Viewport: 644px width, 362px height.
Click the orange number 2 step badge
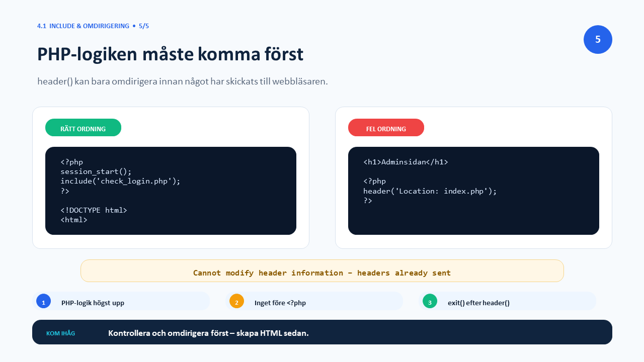click(x=236, y=301)
